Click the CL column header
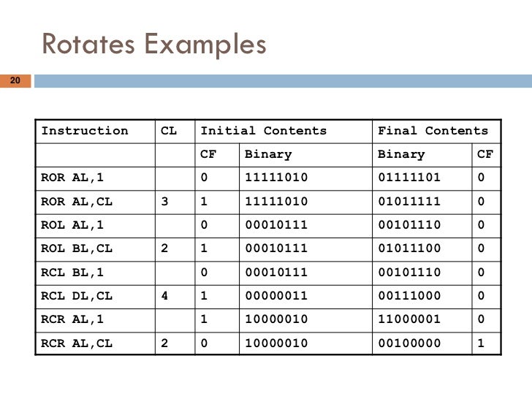532x399 pixels. (175, 132)
